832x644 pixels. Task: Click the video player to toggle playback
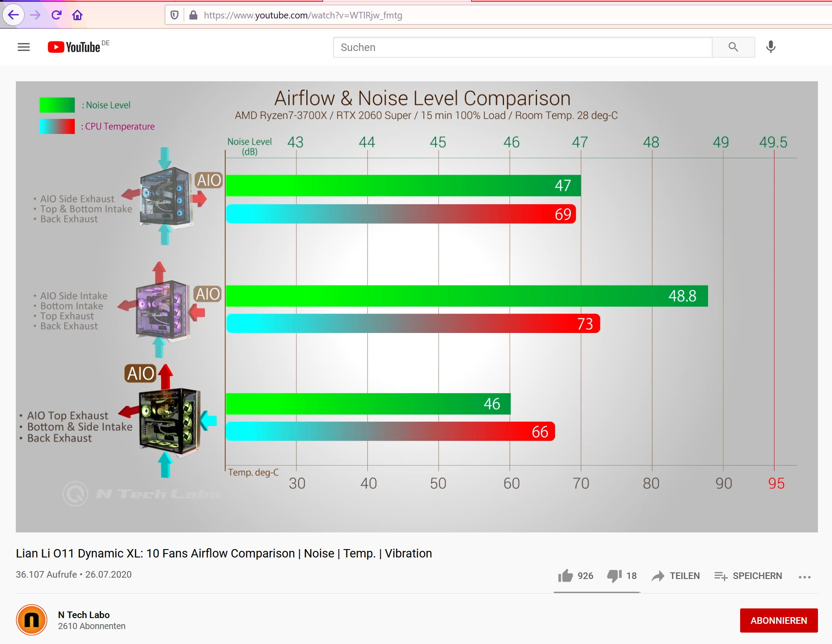[x=417, y=307]
